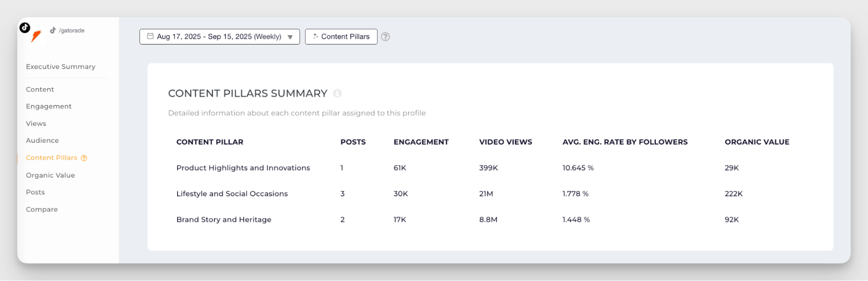Open the date range dropdown arrow
The height and width of the screenshot is (281, 868).
(x=290, y=37)
